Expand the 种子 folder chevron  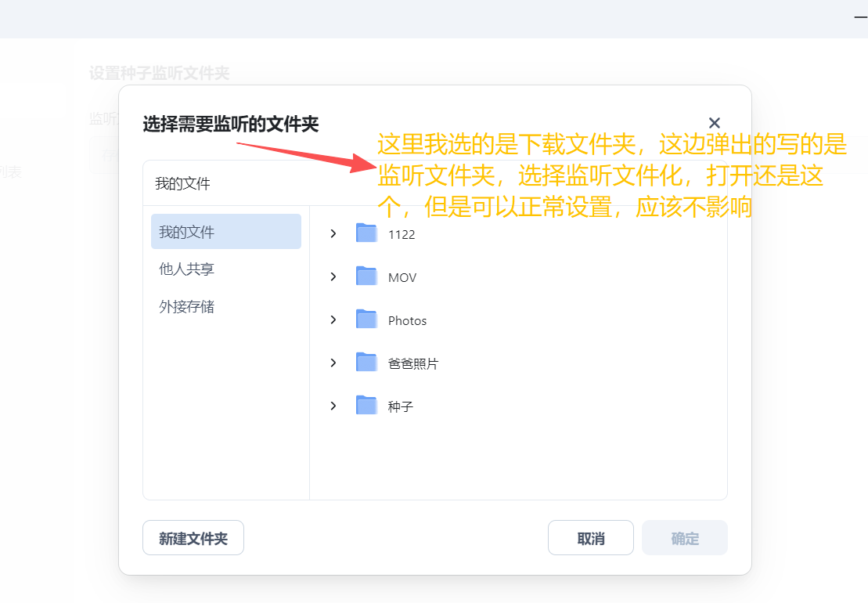333,406
